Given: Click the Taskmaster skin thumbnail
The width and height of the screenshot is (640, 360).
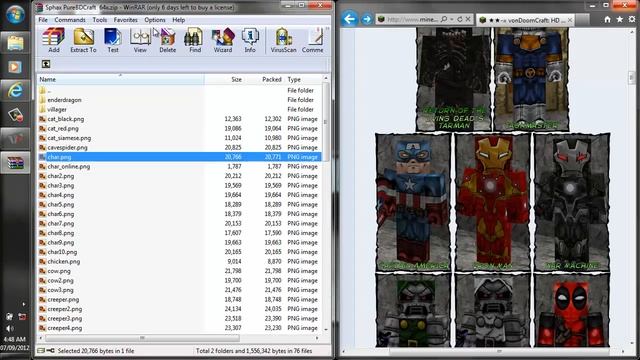Looking at the screenshot, I should tap(531, 79).
